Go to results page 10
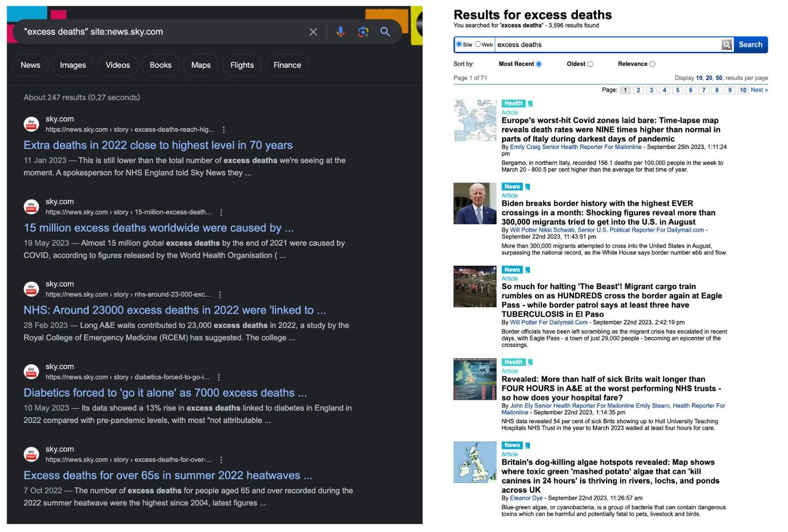788x532 pixels. (x=742, y=91)
